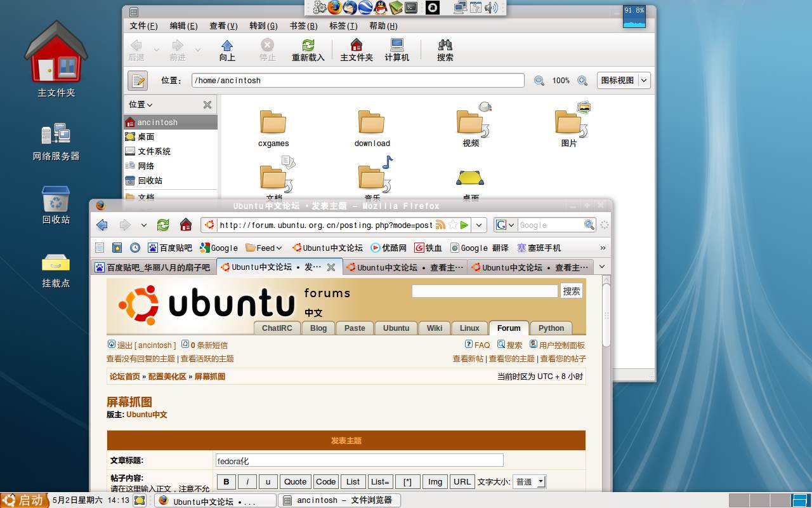Screen dimensions: 812x508
Task: Zoom out with the minus magnifier icon
Action: (539, 81)
